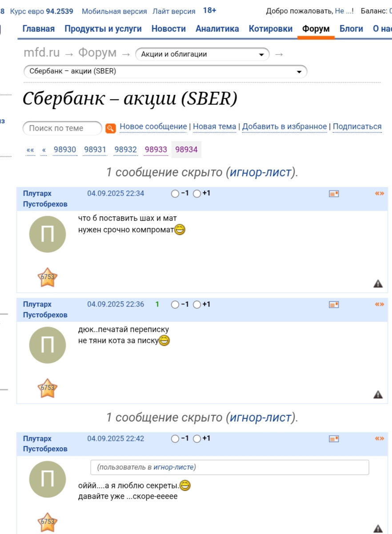Open the Котировки menu item
Screen dimensions: 392x534
270,29
